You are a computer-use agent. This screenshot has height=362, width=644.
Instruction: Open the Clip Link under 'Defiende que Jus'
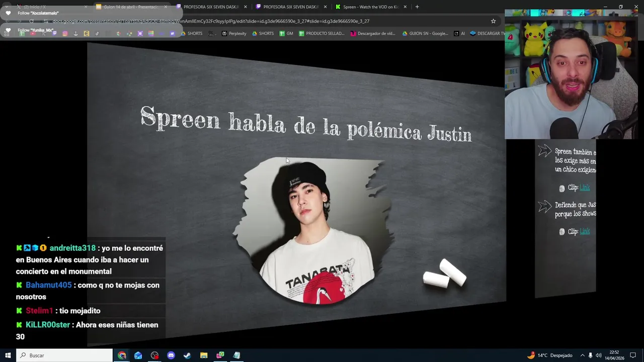[585, 231]
